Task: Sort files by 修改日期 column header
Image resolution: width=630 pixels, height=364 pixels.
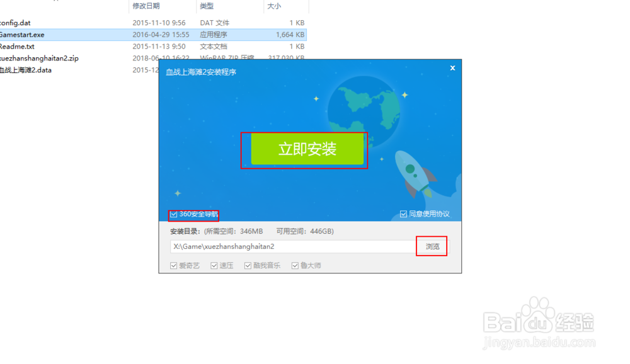Action: coord(146,6)
